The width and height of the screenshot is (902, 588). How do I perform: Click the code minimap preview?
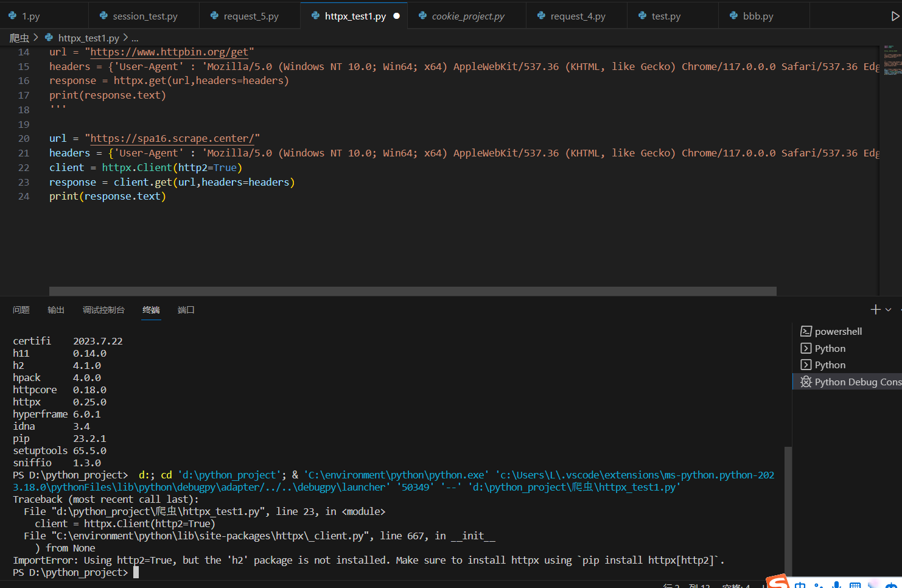892,60
